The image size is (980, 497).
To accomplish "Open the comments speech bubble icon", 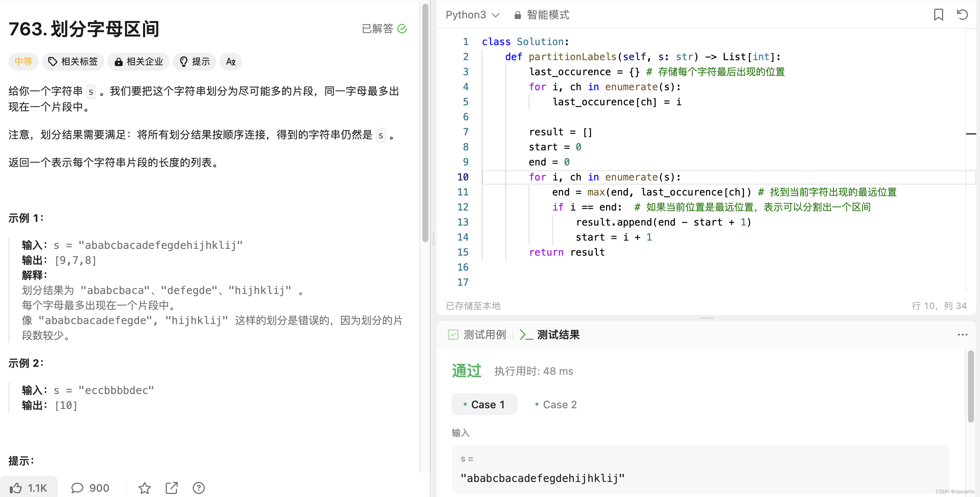I will (77, 488).
